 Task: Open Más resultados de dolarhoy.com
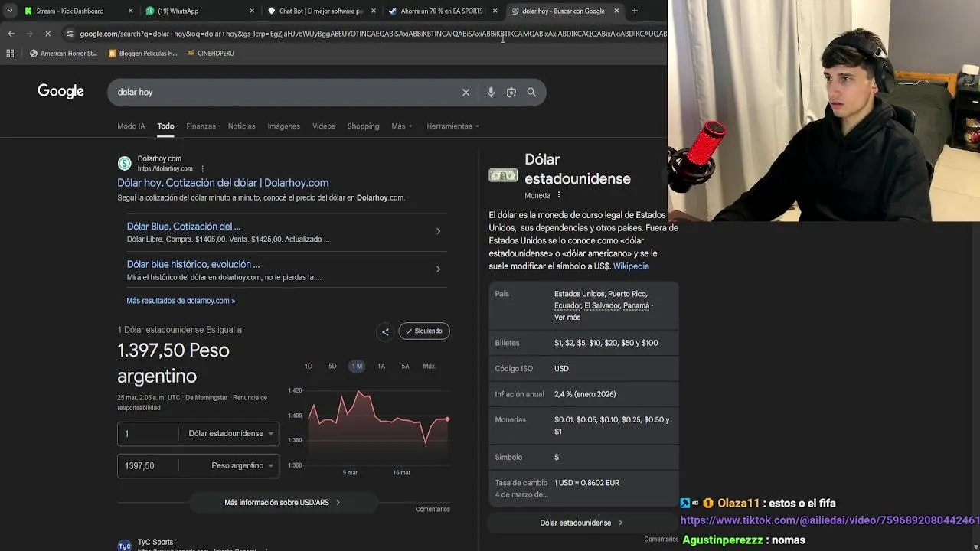pos(181,301)
